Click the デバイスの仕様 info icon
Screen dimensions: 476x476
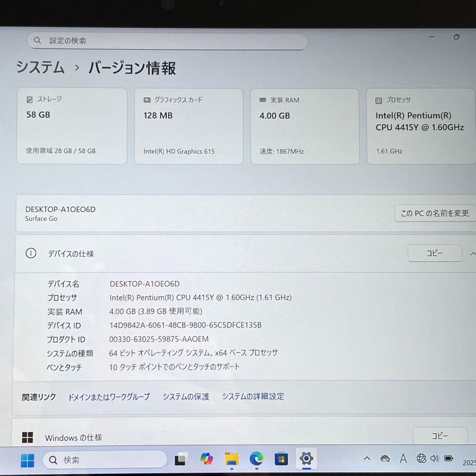click(x=31, y=253)
